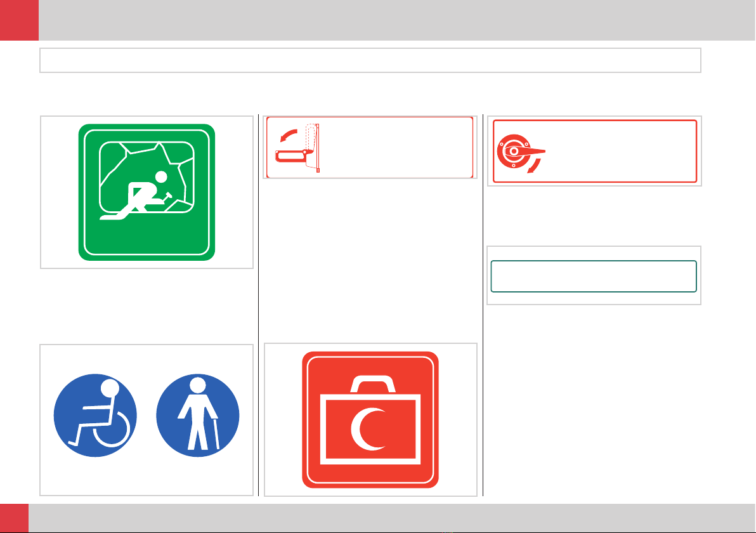Click the gray header bar at the top
This screenshot has width=756, height=533.
(x=397, y=20)
